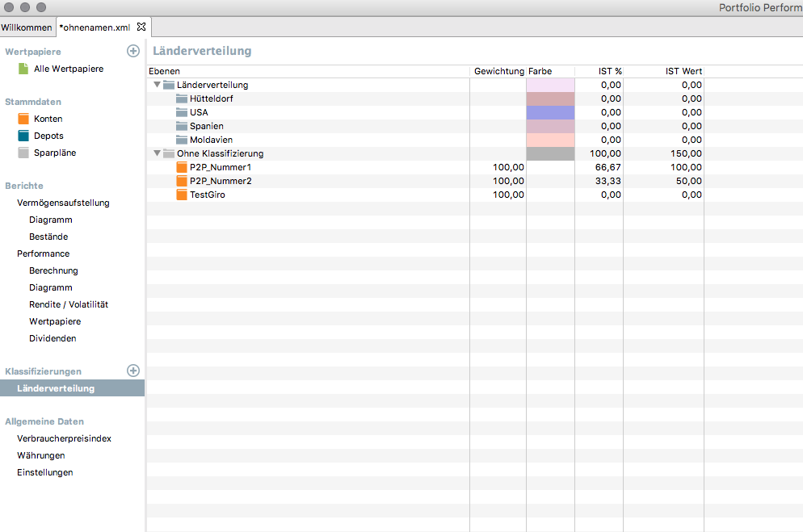This screenshot has height=532, width=803.
Task: Click the orange P2P_Nummer2 account icon
Action: (182, 181)
